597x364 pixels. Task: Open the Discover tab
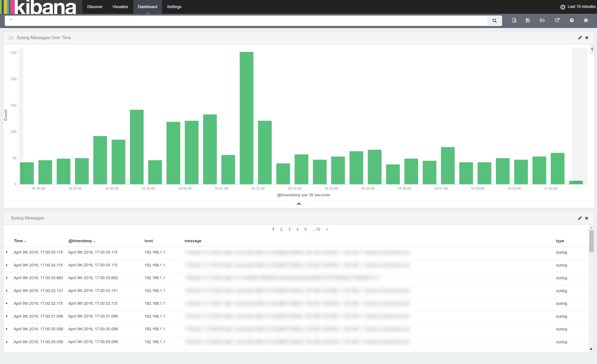(x=95, y=7)
